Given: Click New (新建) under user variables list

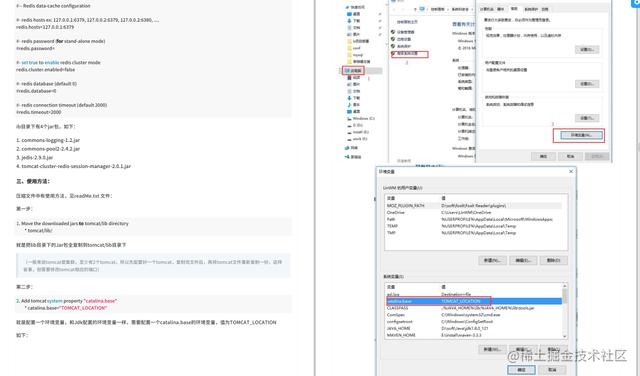Looking at the screenshot, I should pyautogui.click(x=492, y=260).
